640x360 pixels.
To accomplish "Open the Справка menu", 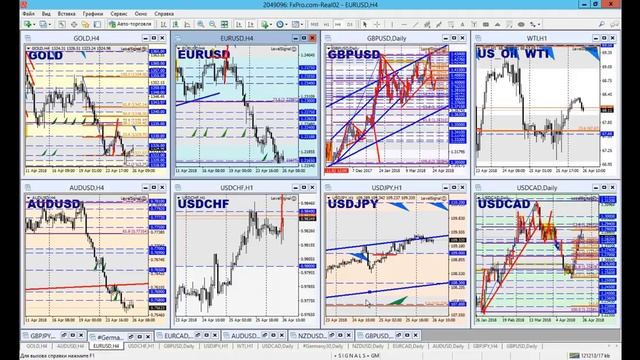I will point(164,13).
